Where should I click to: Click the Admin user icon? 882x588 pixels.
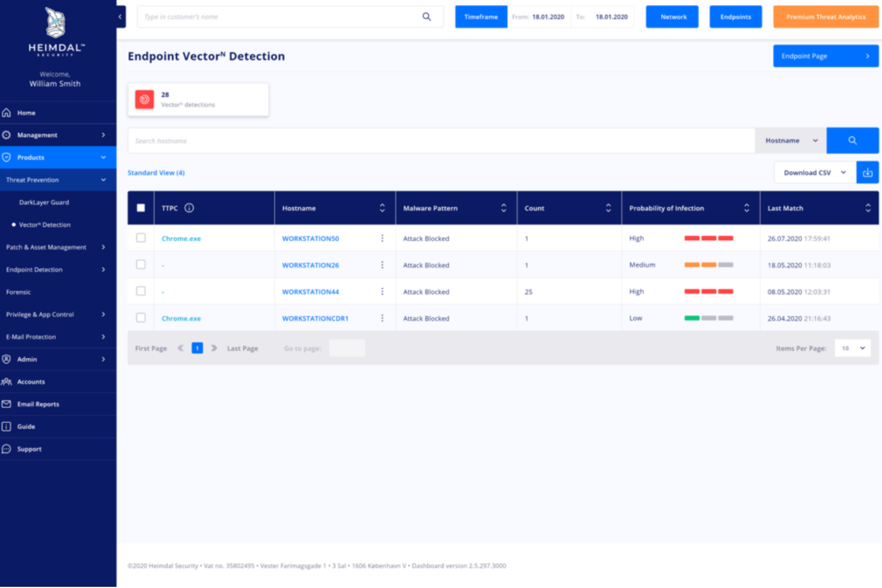click(x=7, y=359)
